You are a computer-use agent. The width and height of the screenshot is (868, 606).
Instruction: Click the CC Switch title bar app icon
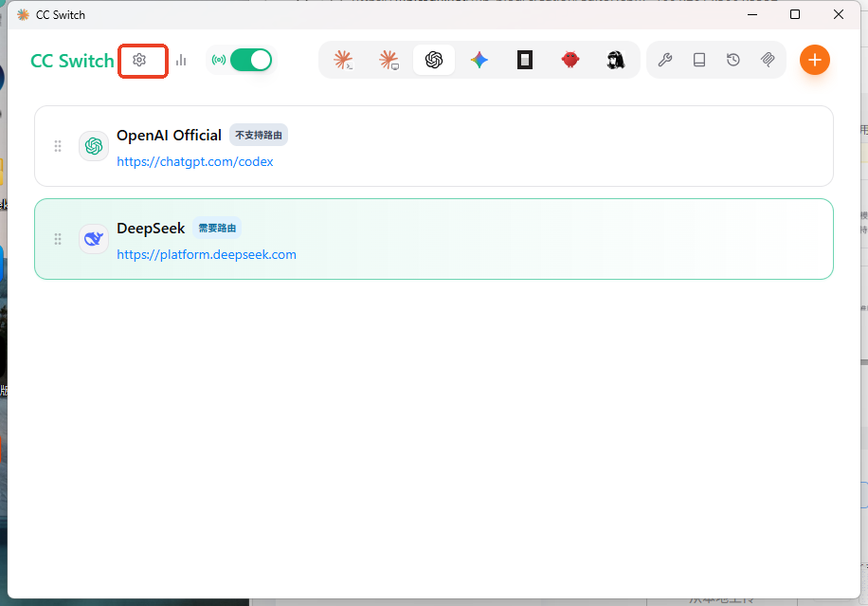24,15
